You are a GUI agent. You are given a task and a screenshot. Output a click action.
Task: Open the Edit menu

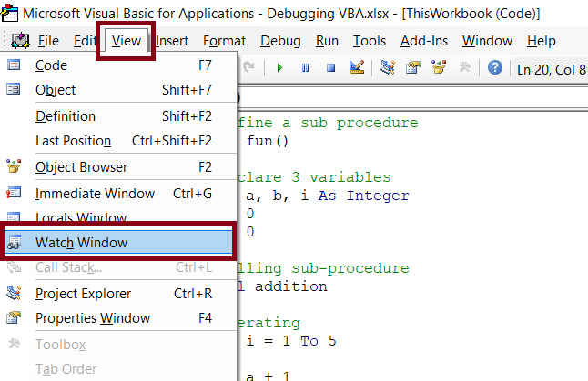pos(85,41)
